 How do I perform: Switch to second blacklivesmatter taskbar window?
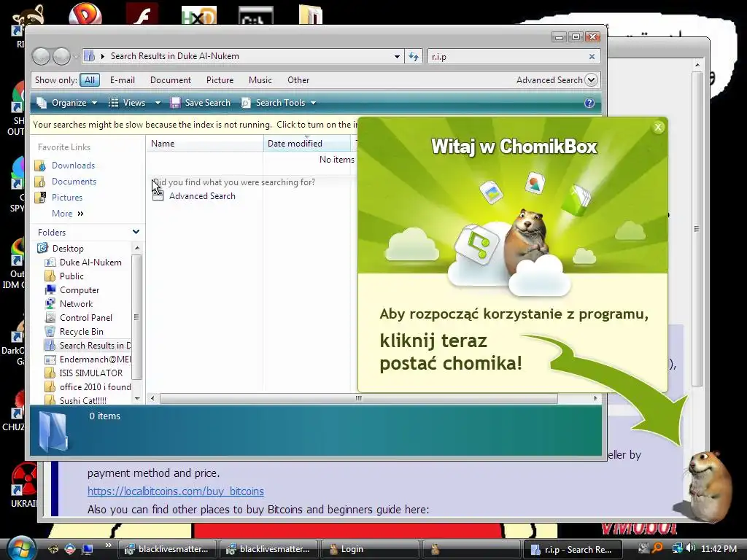point(268,549)
